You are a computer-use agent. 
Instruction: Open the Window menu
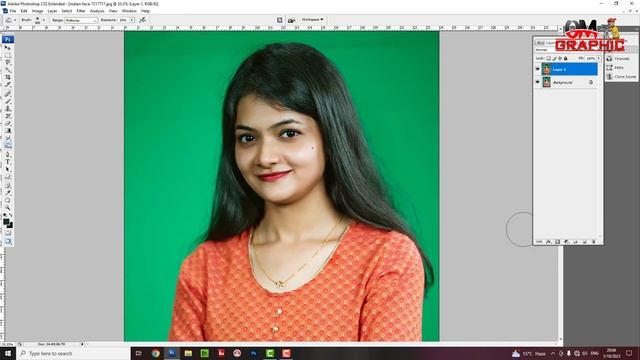tap(129, 11)
